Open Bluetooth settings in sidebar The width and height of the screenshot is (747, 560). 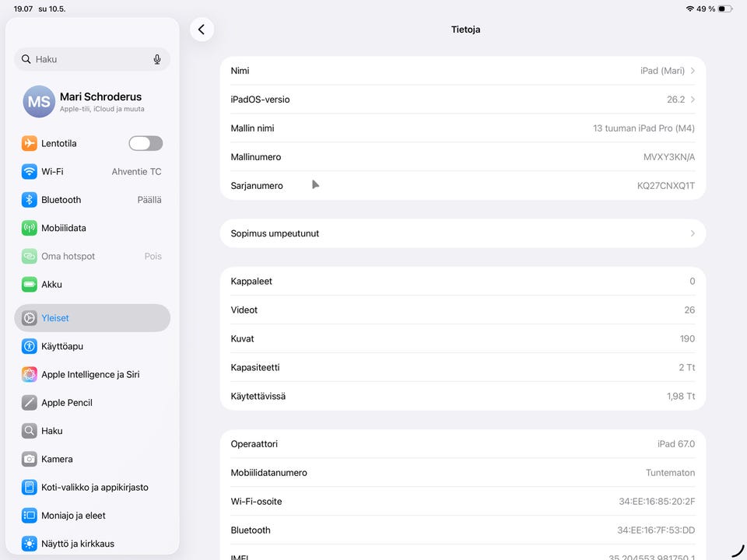pyautogui.click(x=93, y=200)
